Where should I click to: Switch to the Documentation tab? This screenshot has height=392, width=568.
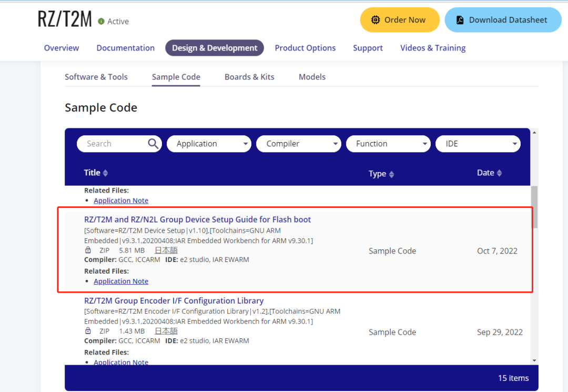coord(125,48)
